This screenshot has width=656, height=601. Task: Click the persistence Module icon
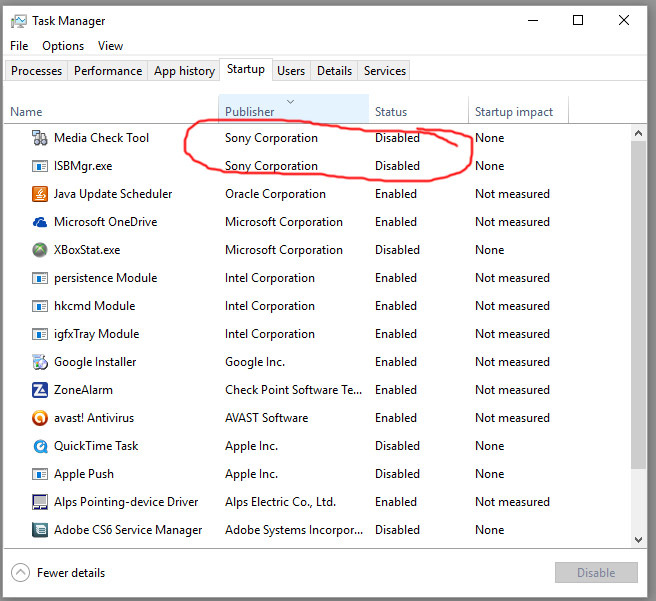click(x=40, y=278)
